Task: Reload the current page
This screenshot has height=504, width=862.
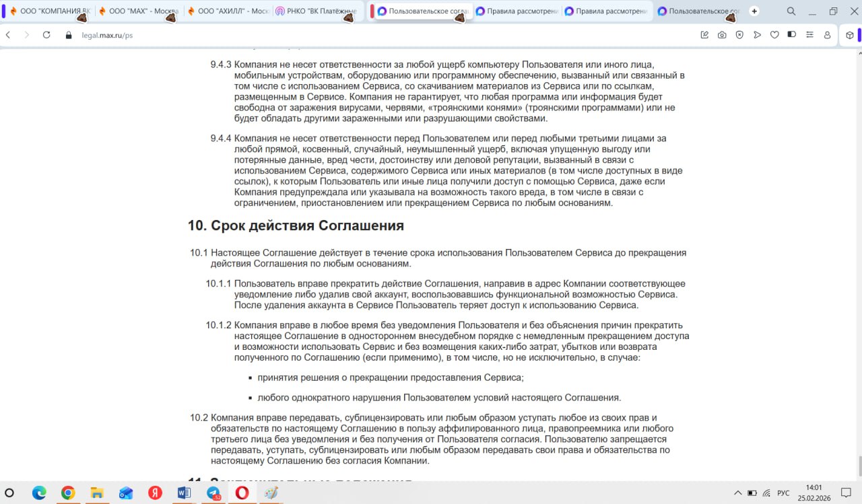Action: [46, 35]
